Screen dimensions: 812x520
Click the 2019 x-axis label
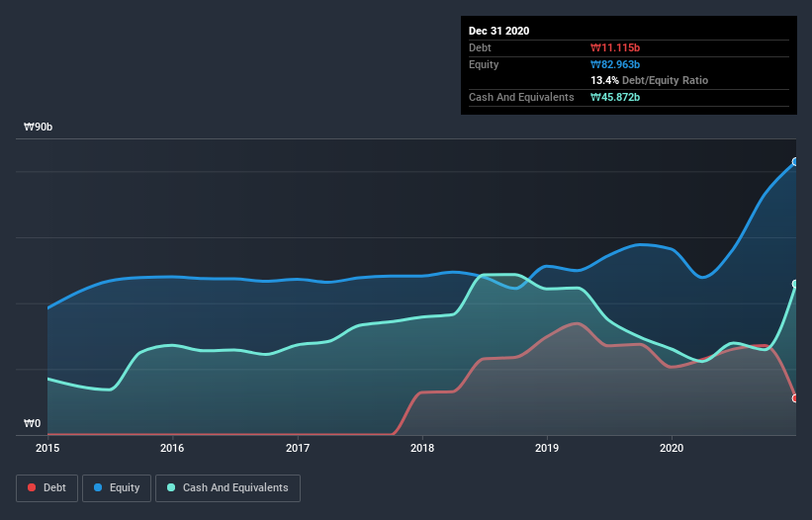tap(547, 448)
